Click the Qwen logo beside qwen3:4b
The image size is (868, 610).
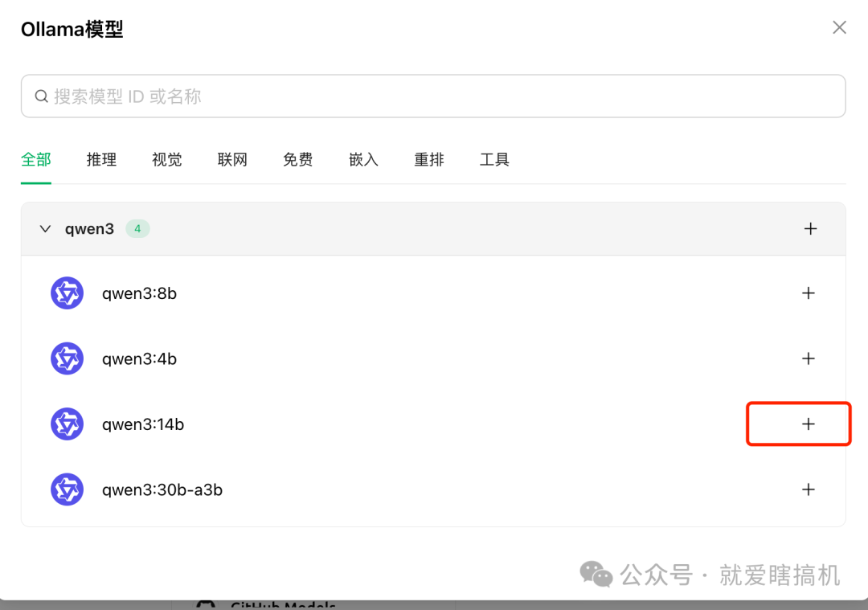pyautogui.click(x=67, y=358)
